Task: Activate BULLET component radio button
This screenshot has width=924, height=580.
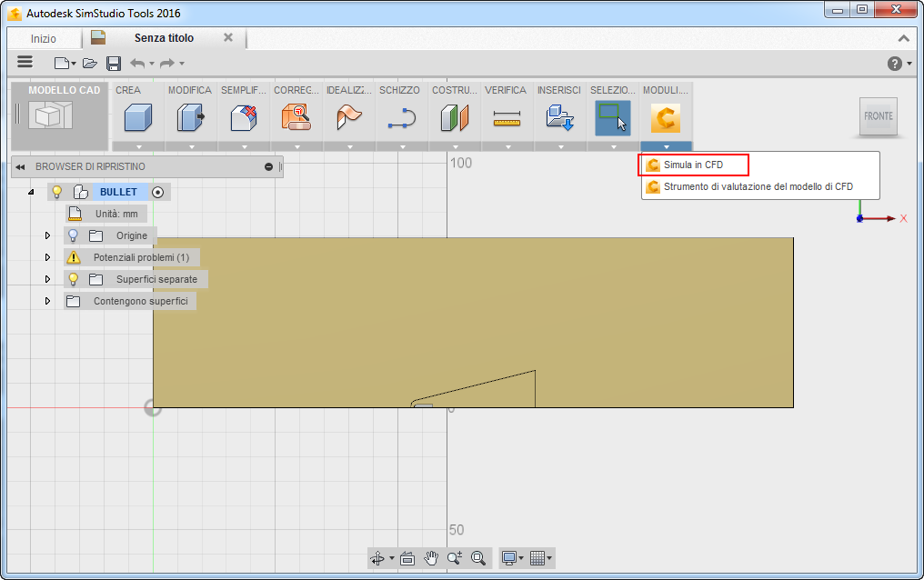Action: pos(158,192)
